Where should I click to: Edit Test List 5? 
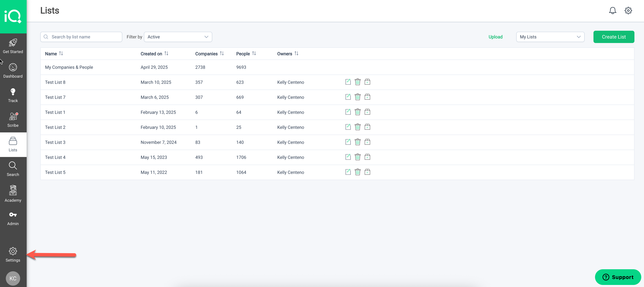[348, 172]
